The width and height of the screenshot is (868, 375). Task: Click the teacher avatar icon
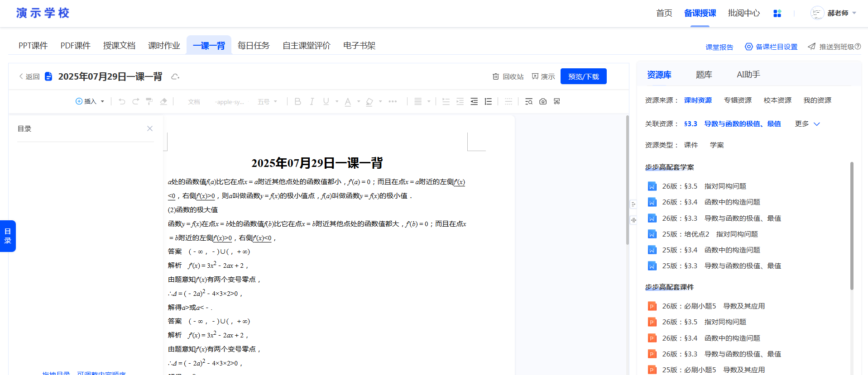817,13
